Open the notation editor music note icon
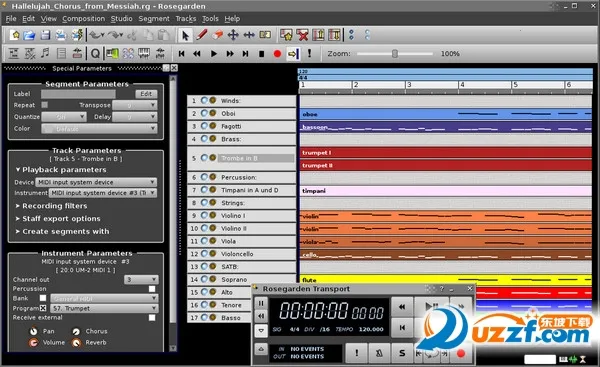Image resolution: width=600 pixels, height=367 pixels. (45, 54)
